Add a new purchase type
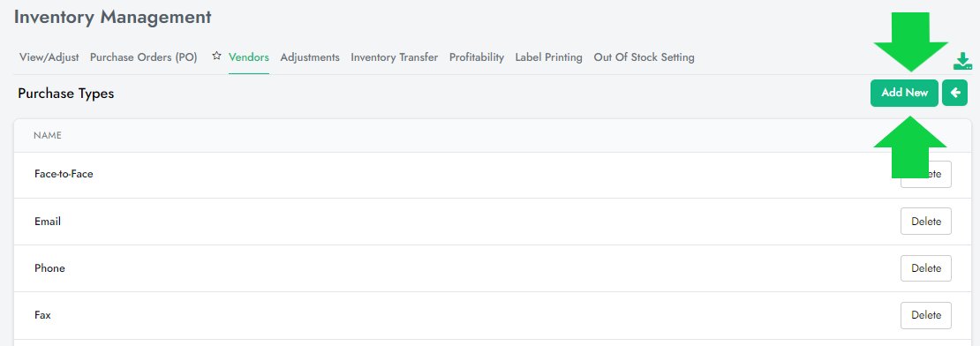 click(x=904, y=93)
